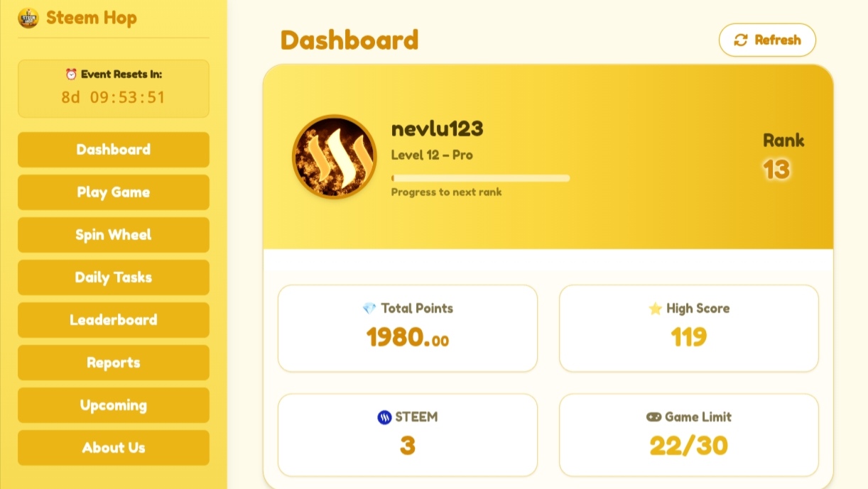Click the progress to next rank bar
The width and height of the screenshot is (868, 489).
click(480, 178)
